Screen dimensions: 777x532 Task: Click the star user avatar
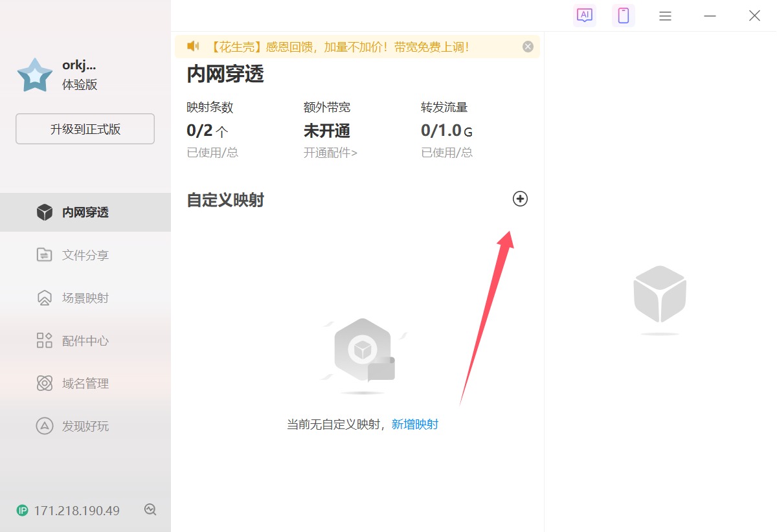(x=35, y=75)
